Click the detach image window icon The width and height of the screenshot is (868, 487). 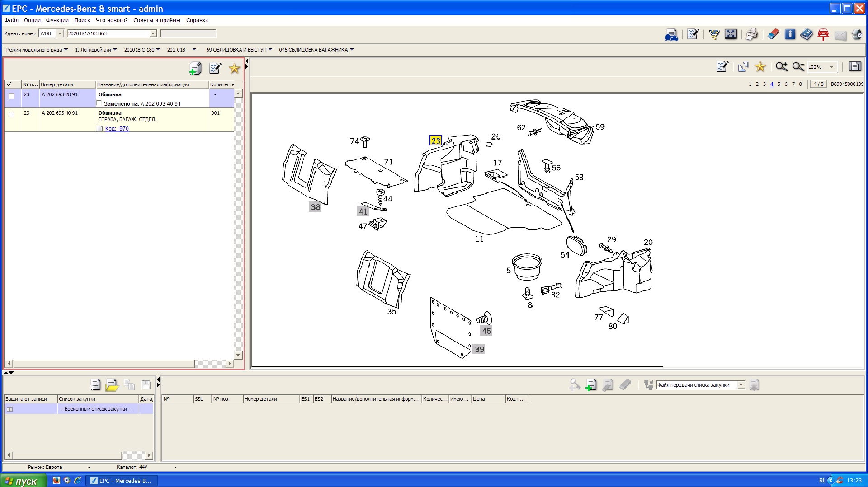(743, 67)
